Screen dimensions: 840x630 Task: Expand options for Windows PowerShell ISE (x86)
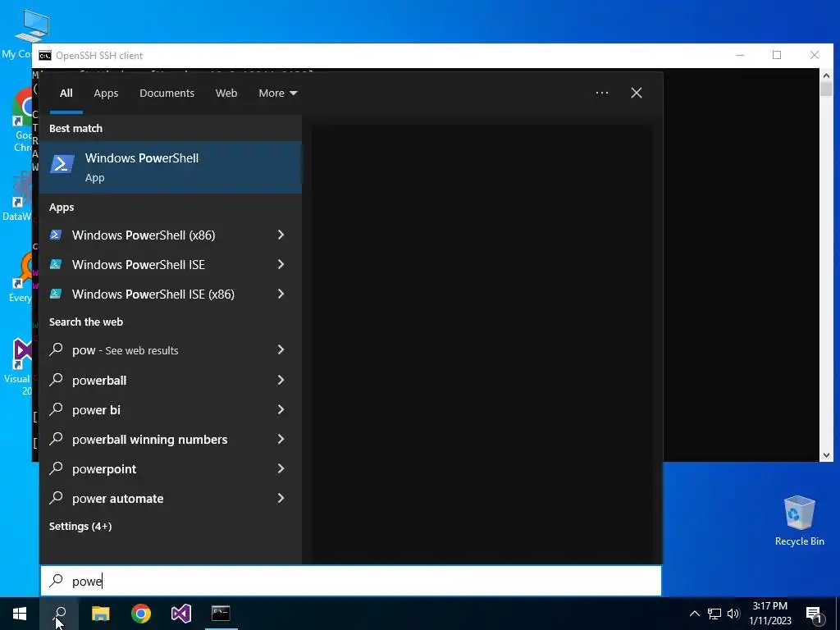(x=281, y=294)
